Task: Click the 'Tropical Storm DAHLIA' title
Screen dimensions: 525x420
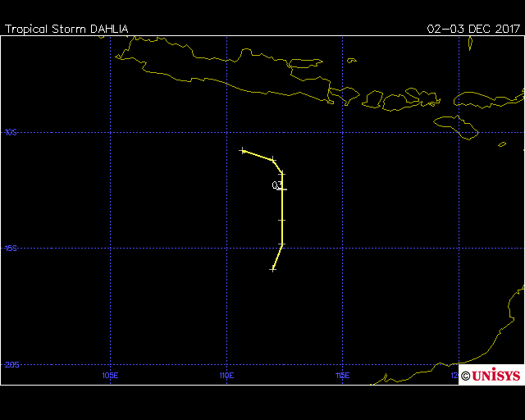Action: coord(66,29)
